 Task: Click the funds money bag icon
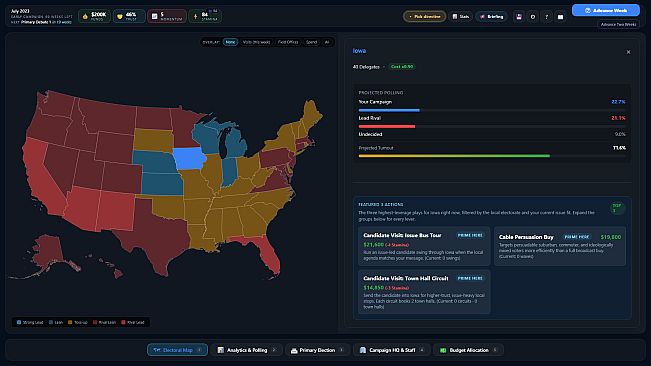[85, 17]
